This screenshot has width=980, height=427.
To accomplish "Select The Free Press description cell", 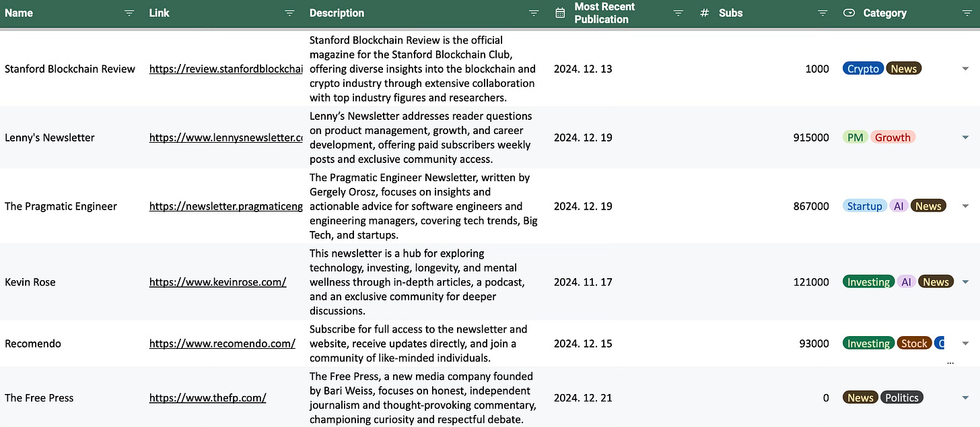I will (423, 398).
